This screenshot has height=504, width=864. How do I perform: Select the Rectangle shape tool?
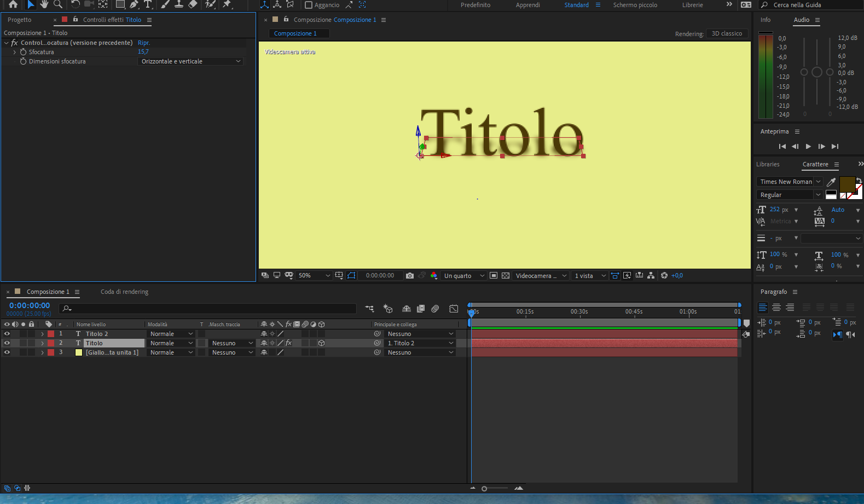point(120,4)
